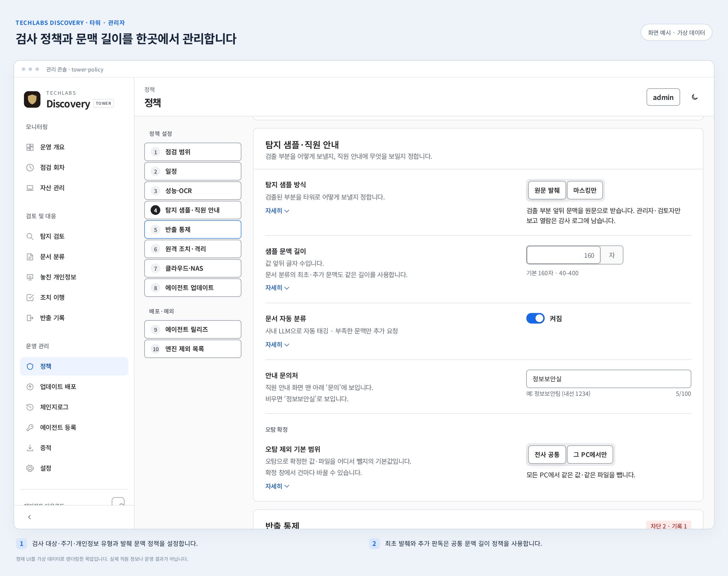
Task: Click the 조치 이행 checkbox icon
Action: coord(30,298)
